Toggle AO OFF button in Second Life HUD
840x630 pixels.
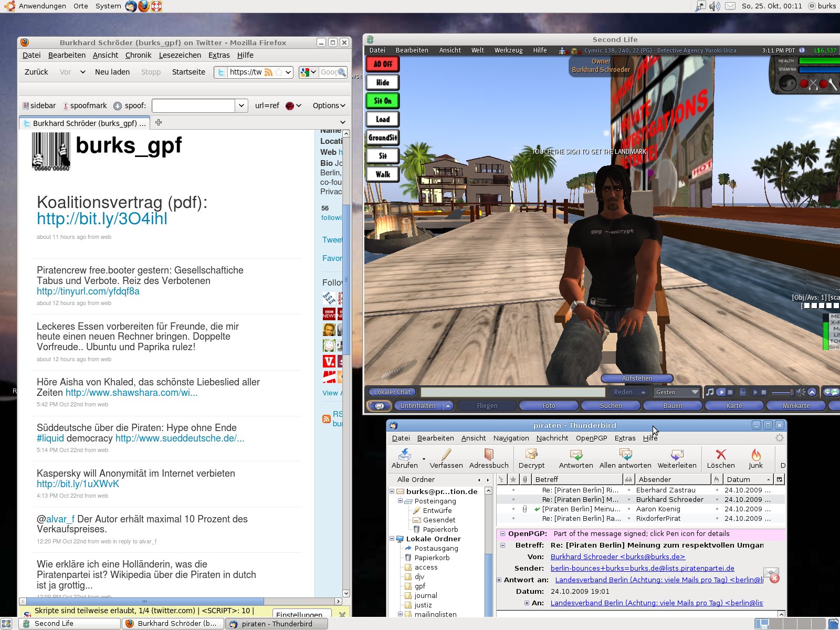(383, 64)
